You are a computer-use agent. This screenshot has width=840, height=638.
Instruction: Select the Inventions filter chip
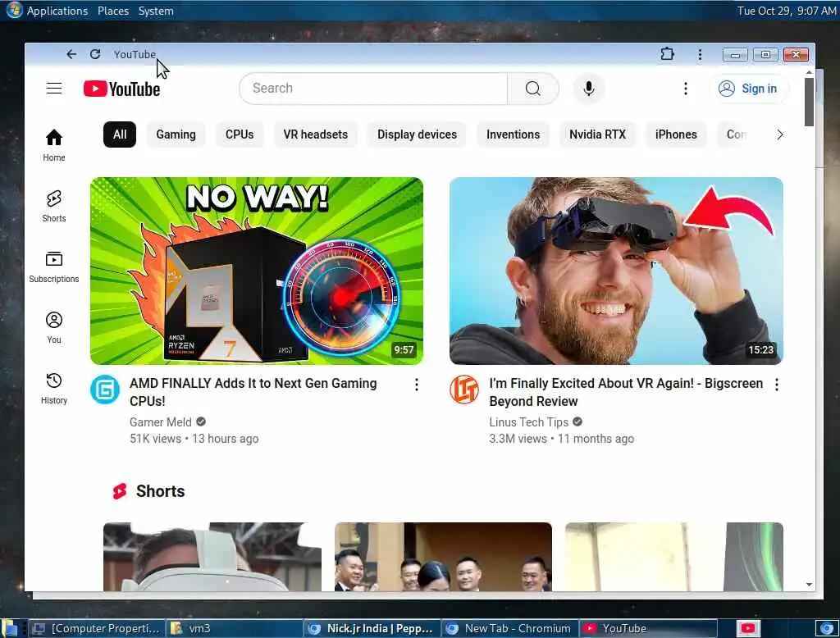pos(514,134)
